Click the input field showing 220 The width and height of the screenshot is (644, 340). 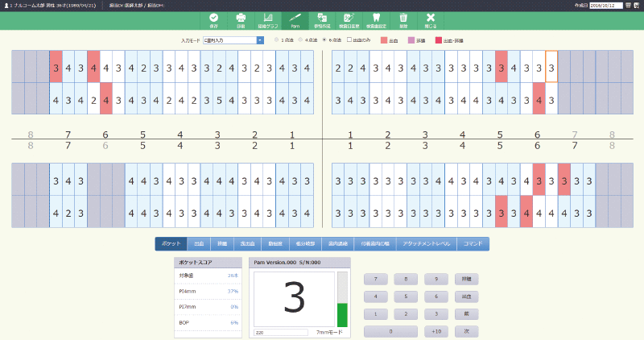click(x=281, y=332)
